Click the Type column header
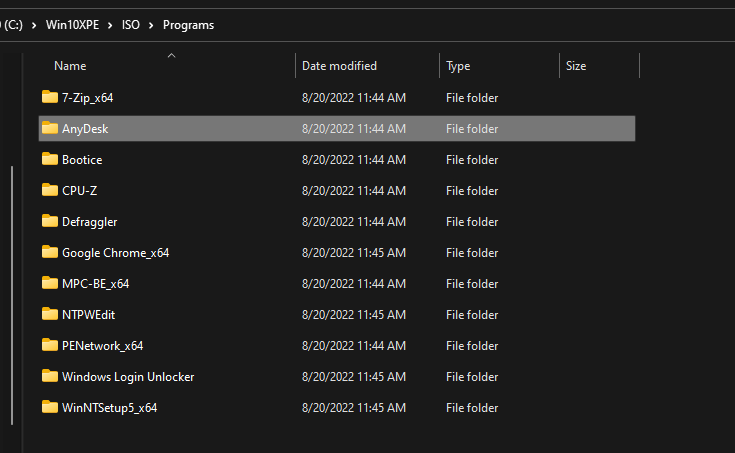The width and height of the screenshot is (735, 453). [x=458, y=66]
